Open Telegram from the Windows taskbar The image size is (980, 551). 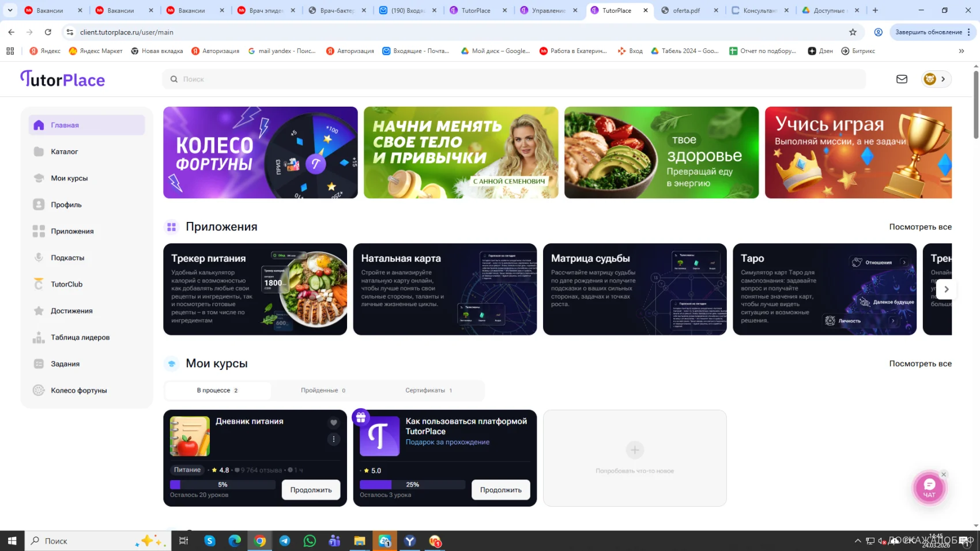coord(285,541)
